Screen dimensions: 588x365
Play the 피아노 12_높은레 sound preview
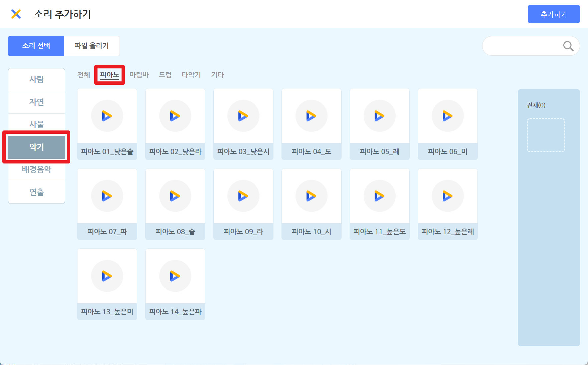pyautogui.click(x=448, y=196)
